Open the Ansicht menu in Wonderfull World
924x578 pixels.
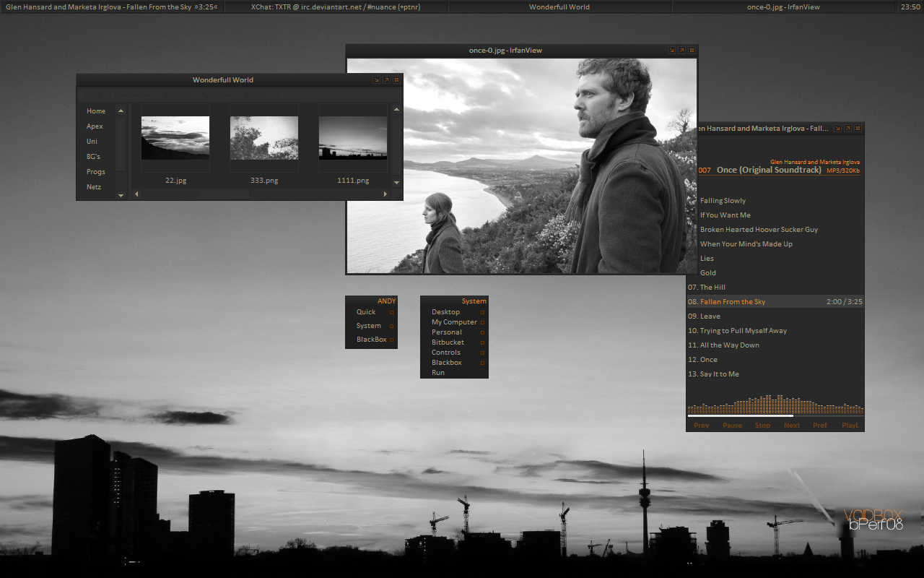pos(177,95)
